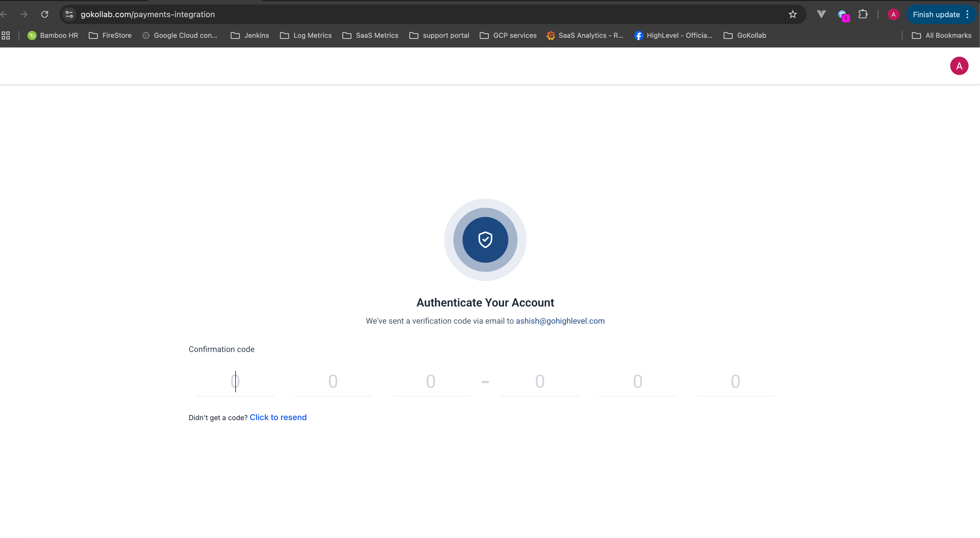Focus the last confirmation code digit box

[x=735, y=381]
